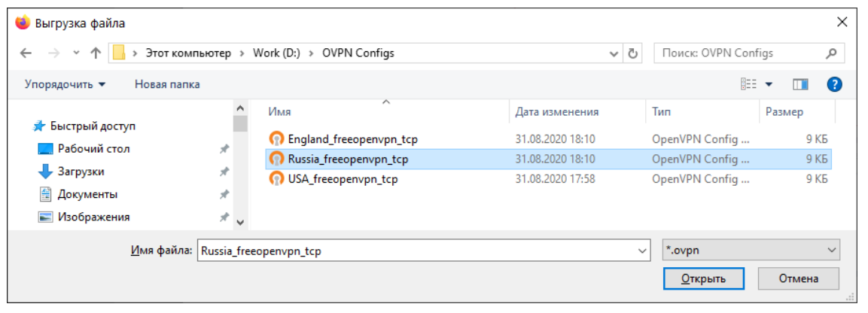Viewport: 868px width, 313px height.
Task: Expand the file name history dropdown
Action: pyautogui.click(x=641, y=251)
